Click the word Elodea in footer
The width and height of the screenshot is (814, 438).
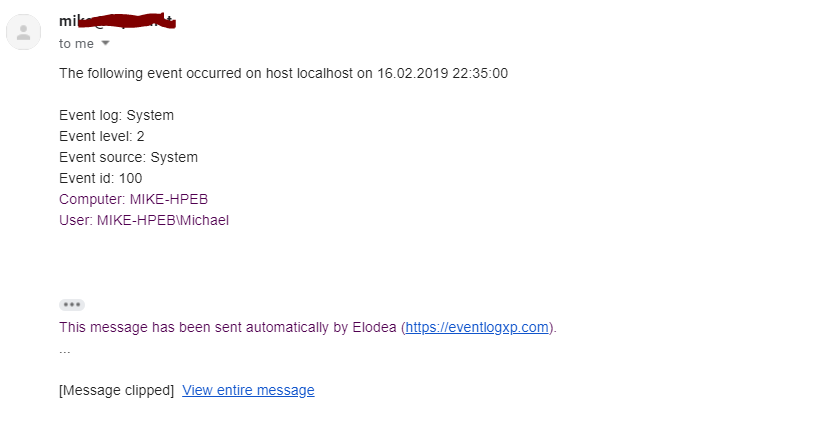(374, 327)
